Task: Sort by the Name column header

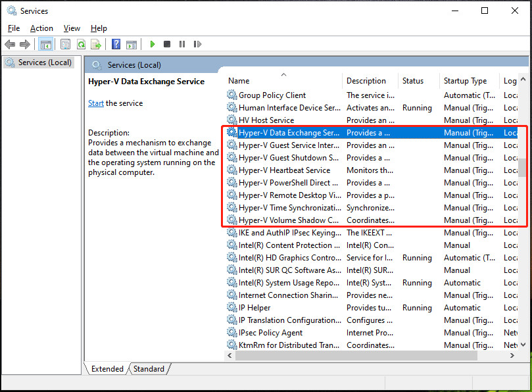Action: pos(284,81)
